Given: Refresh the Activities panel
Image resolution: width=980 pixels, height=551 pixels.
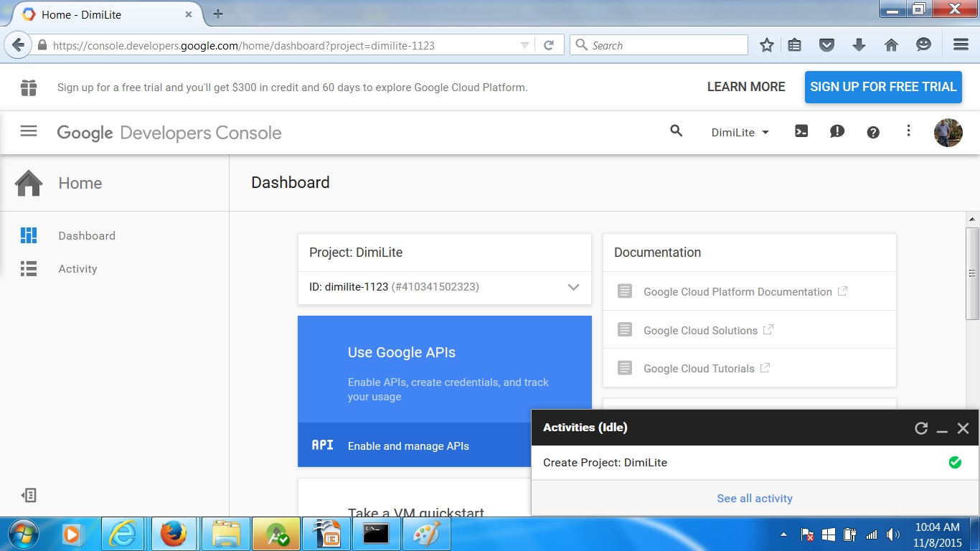Looking at the screenshot, I should click(922, 428).
